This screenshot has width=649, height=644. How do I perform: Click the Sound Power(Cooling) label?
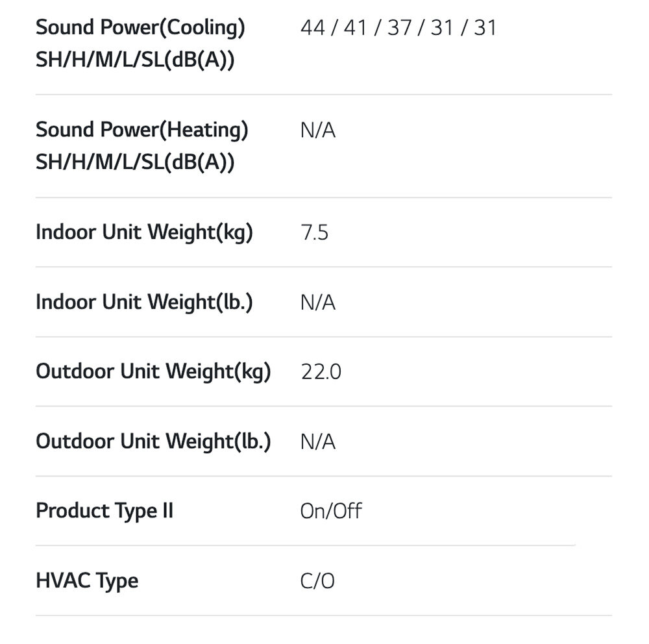coord(140,28)
